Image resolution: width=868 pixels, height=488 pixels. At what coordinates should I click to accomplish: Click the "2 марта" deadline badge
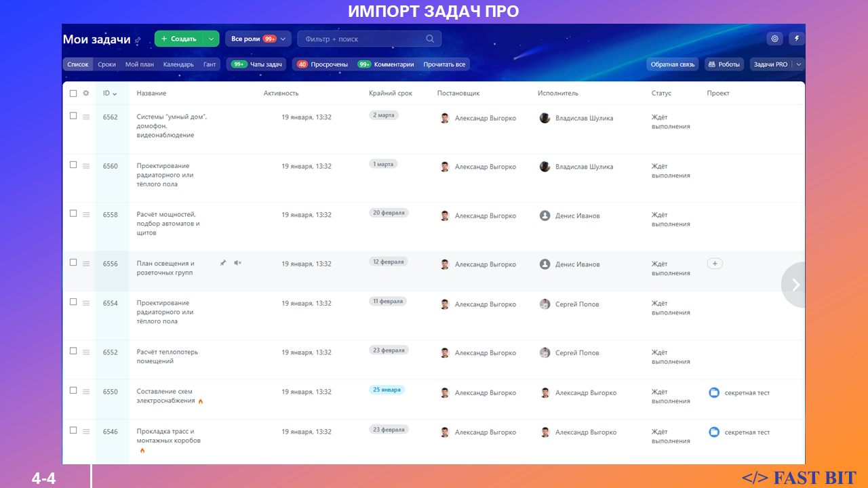click(384, 115)
